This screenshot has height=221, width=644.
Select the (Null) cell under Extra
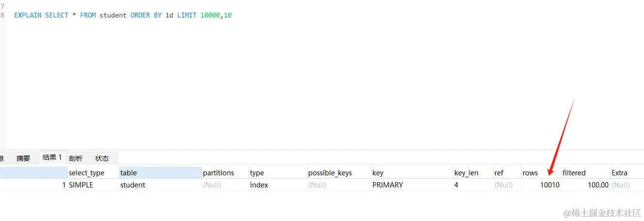(x=621, y=185)
